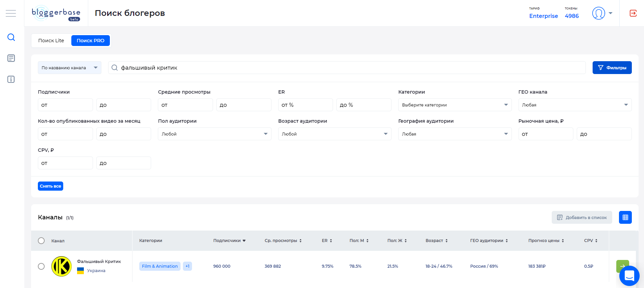This screenshot has width=644, height=288.
Task: Open the user profile avatar icon
Action: click(598, 13)
